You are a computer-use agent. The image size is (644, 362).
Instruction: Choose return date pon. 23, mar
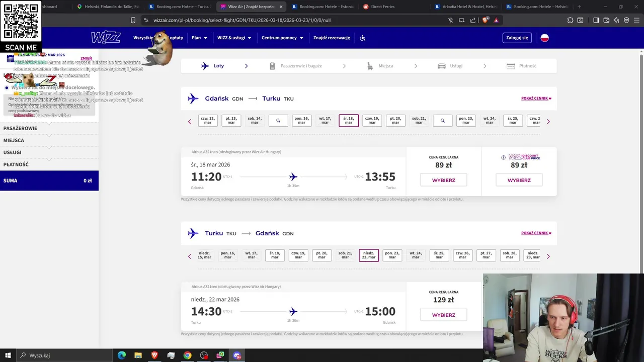click(x=392, y=255)
